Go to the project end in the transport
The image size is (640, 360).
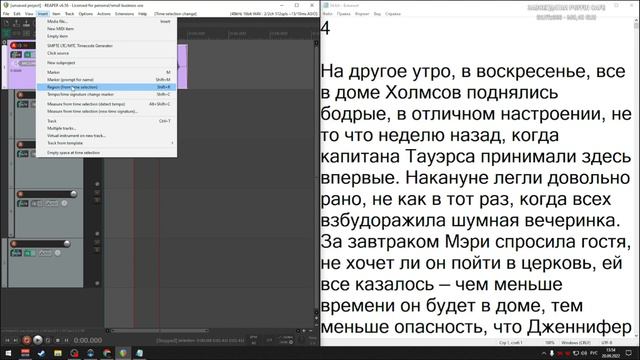(x=16, y=340)
